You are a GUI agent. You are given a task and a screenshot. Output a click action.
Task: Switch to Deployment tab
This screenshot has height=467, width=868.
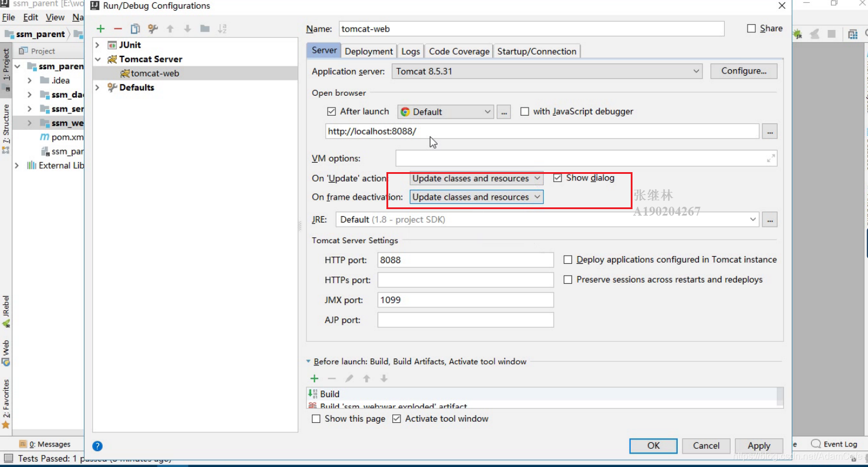[x=369, y=51]
